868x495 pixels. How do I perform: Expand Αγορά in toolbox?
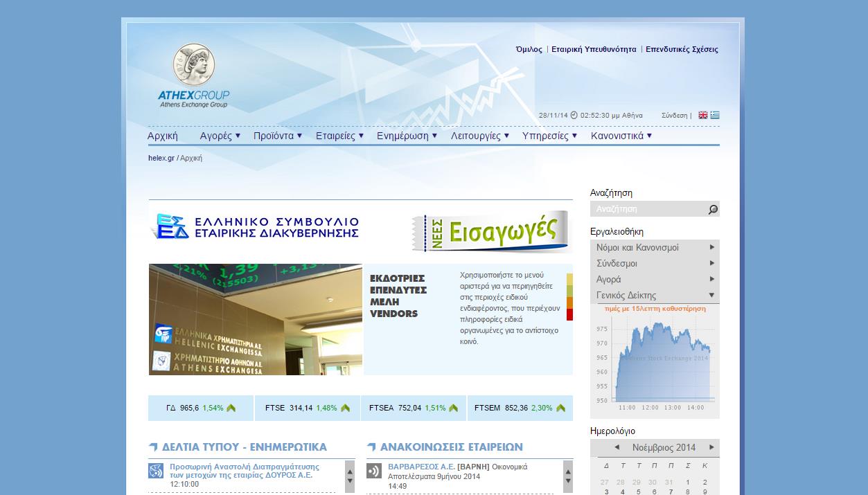point(655,280)
